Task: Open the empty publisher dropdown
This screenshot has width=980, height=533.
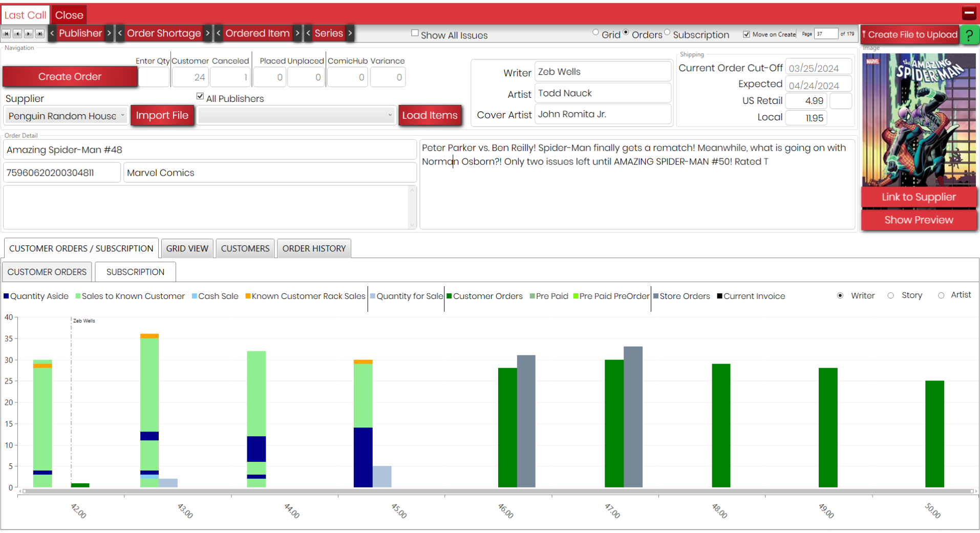Action: [297, 115]
